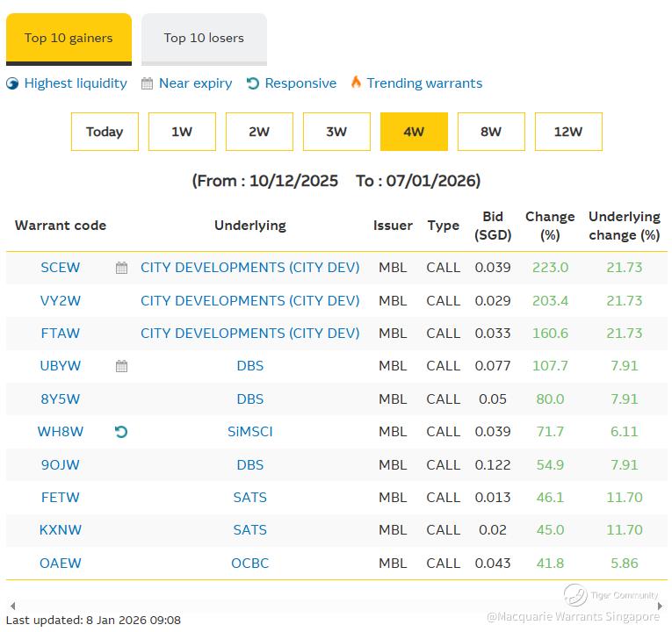Click the Responsive refresh legend icon
Screen dimensions: 672x632
point(253,84)
